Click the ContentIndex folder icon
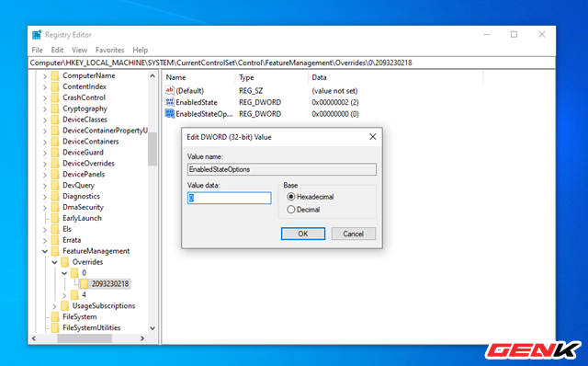588x366 pixels. pyautogui.click(x=55, y=86)
